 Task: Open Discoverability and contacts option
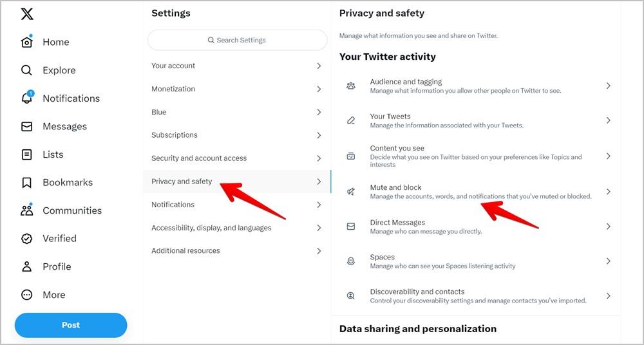(x=476, y=295)
